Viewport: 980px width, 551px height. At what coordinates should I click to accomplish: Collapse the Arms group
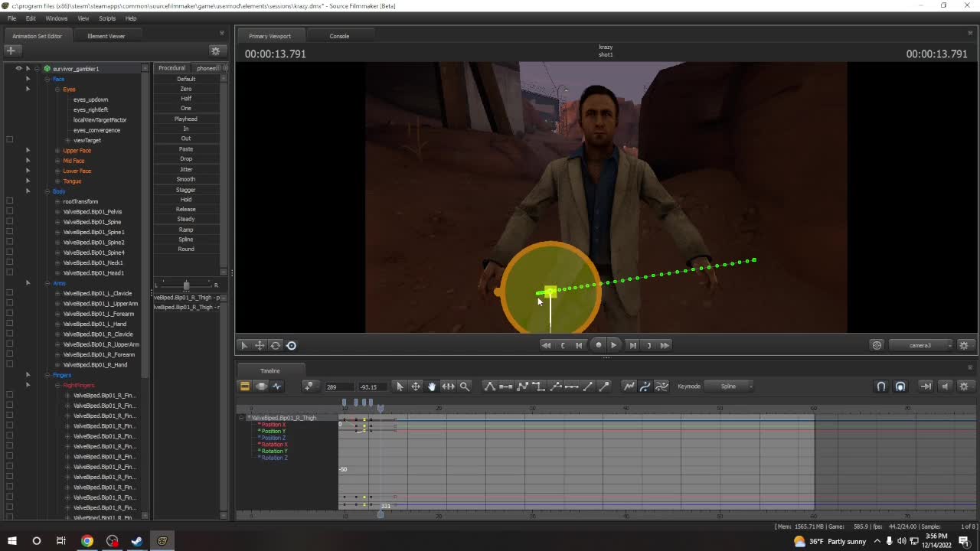[x=47, y=283]
